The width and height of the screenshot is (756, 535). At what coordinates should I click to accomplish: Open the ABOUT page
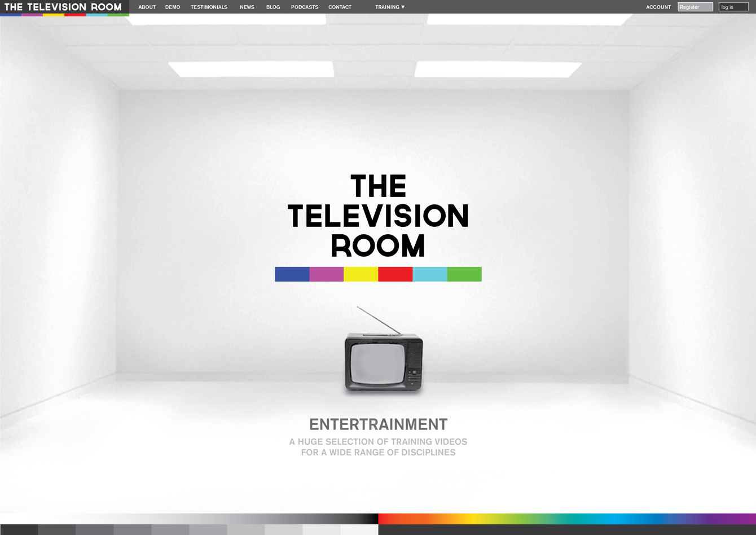[147, 7]
